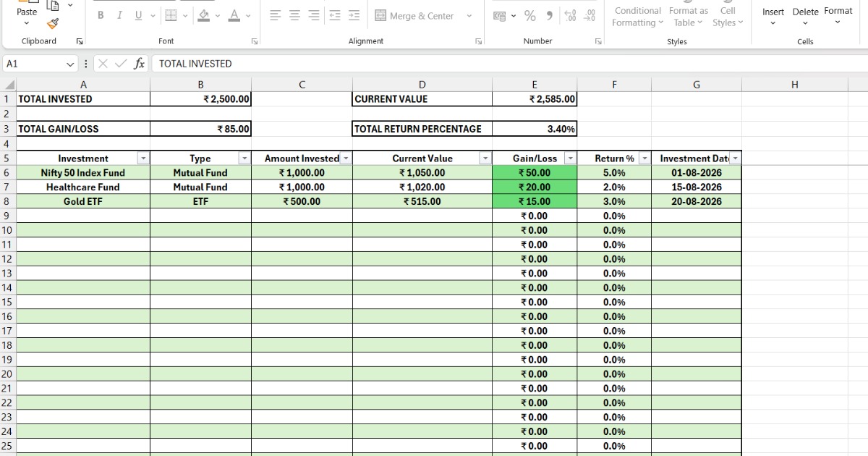Open Fill Color dropdown arrow
The width and height of the screenshot is (868, 456).
(x=218, y=15)
